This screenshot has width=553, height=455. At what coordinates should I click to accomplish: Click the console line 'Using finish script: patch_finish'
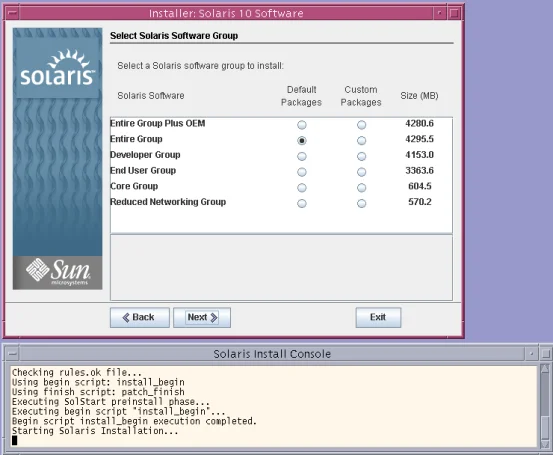pyautogui.click(x=98, y=392)
